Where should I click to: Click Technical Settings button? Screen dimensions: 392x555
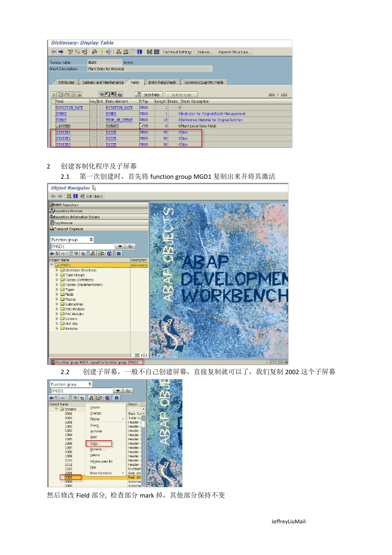(x=177, y=52)
